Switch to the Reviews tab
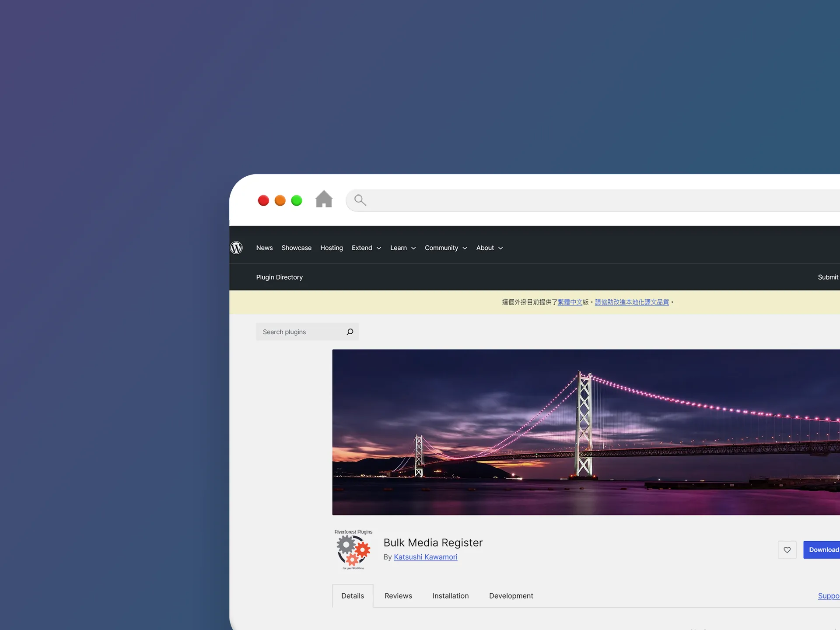 [x=398, y=596]
